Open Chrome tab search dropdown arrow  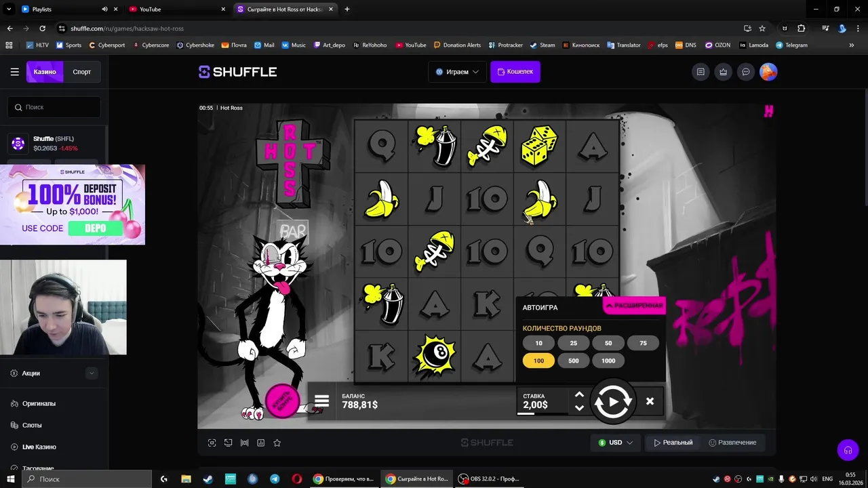click(9, 9)
